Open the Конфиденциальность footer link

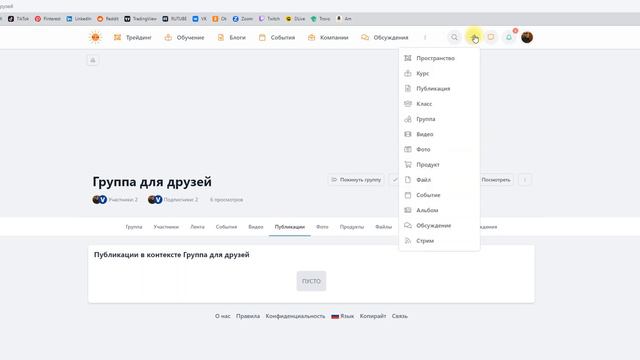pos(296,316)
